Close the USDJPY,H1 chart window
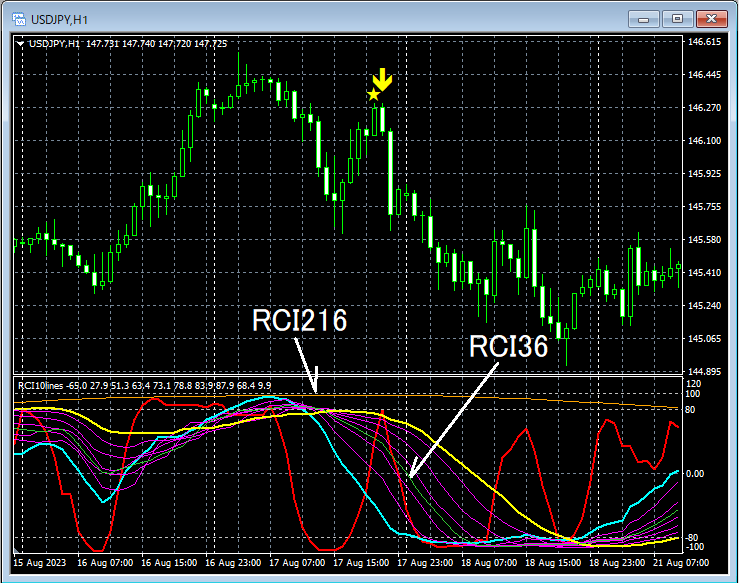 coord(712,19)
